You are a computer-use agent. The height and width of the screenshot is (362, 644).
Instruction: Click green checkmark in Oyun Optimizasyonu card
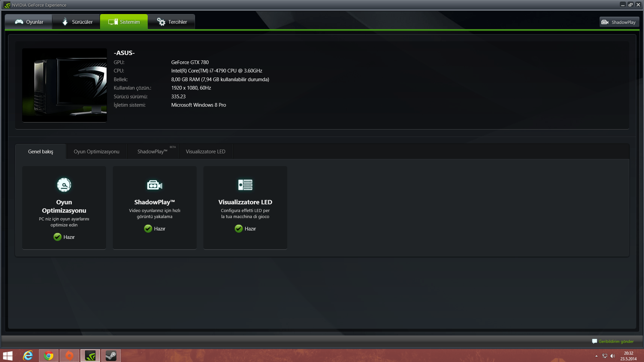(57, 237)
